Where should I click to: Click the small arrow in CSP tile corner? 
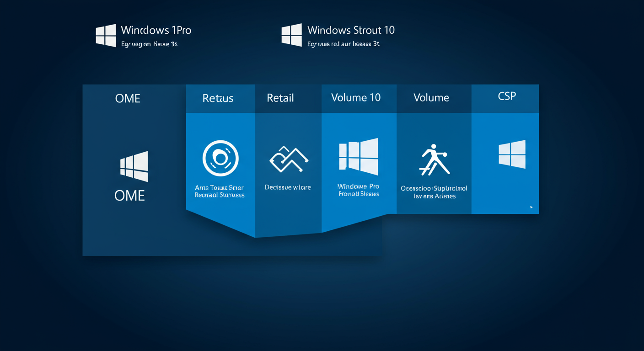[531, 207]
